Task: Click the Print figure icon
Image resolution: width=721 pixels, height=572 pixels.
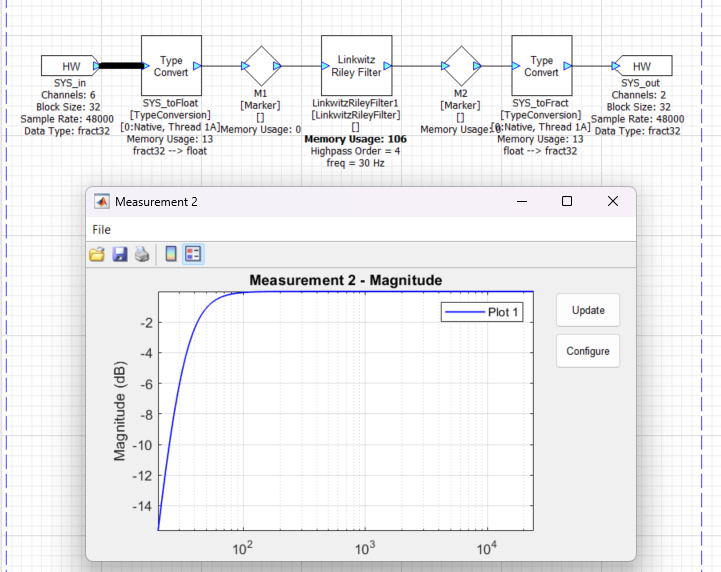Action: pos(142,255)
